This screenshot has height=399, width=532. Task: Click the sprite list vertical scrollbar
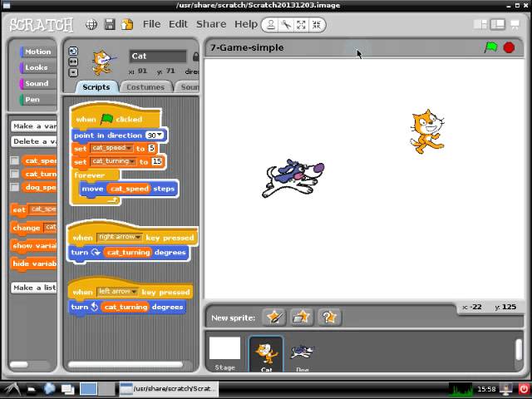click(x=519, y=349)
